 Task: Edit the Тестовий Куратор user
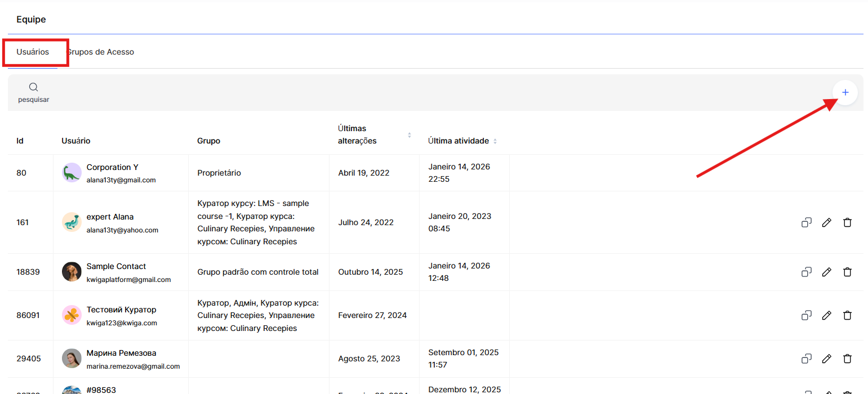826,315
